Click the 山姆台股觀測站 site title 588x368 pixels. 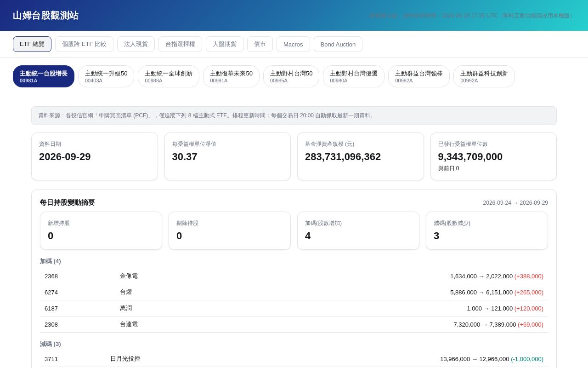45,16
